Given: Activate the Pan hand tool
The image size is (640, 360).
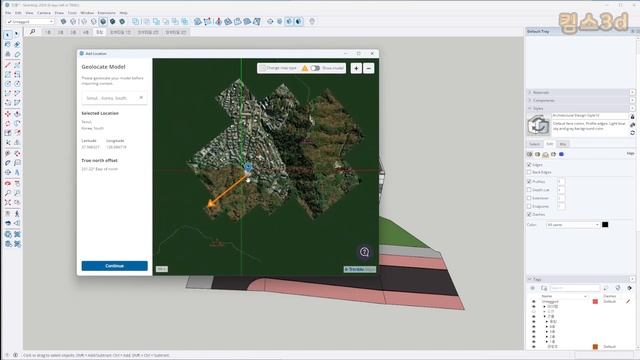Looking at the screenshot, I should point(17,183).
